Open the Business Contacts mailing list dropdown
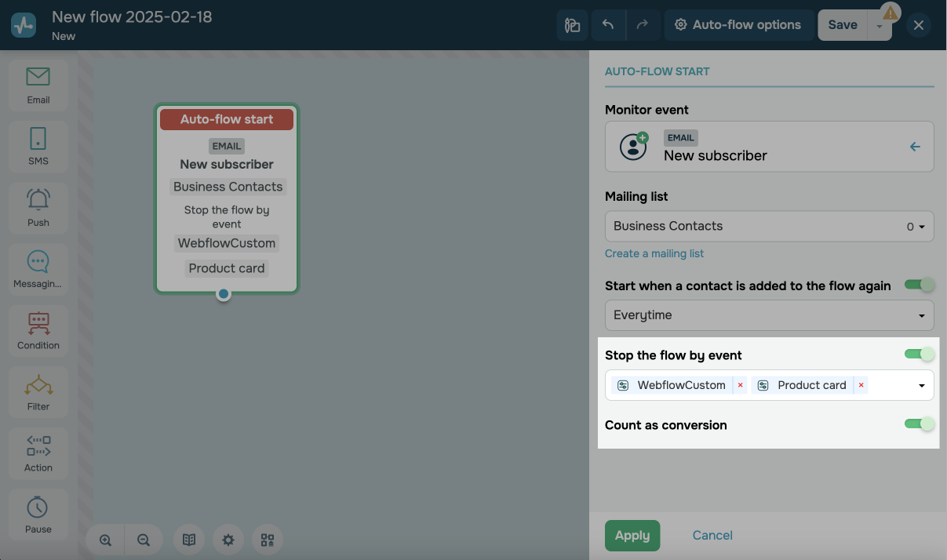Screen dimensions: 947x560 point(769,226)
